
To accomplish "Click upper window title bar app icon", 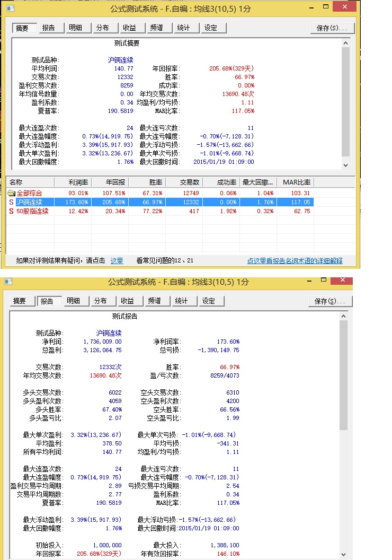I will coord(11,8).
